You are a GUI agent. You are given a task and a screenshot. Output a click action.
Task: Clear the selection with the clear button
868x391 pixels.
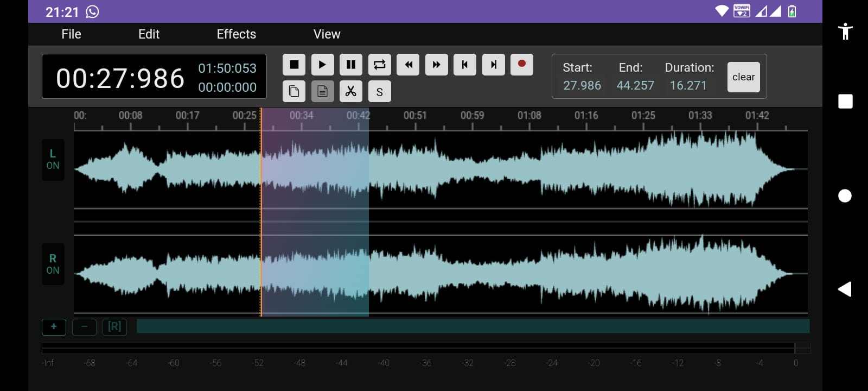click(743, 77)
